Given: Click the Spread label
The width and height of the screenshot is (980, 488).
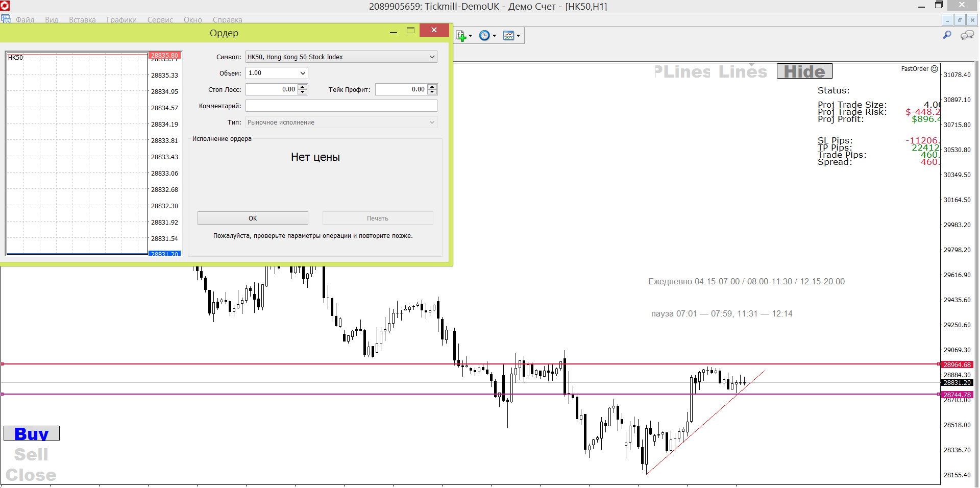Looking at the screenshot, I should (835, 162).
